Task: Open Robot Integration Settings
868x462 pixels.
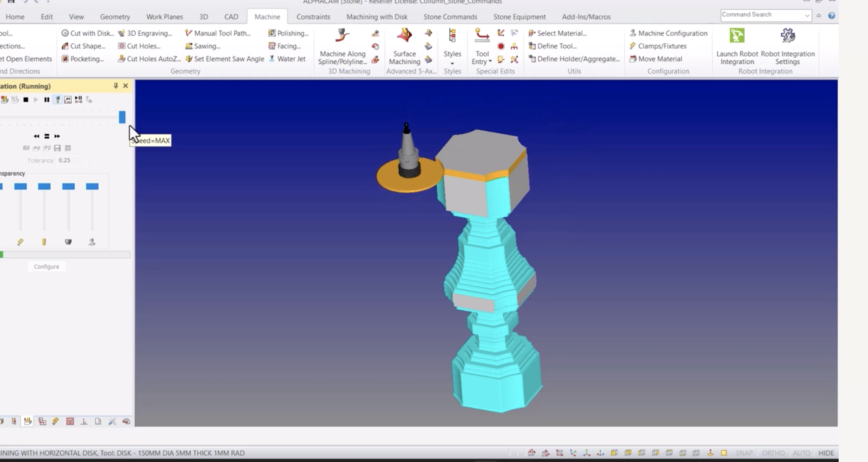Action: click(x=787, y=36)
